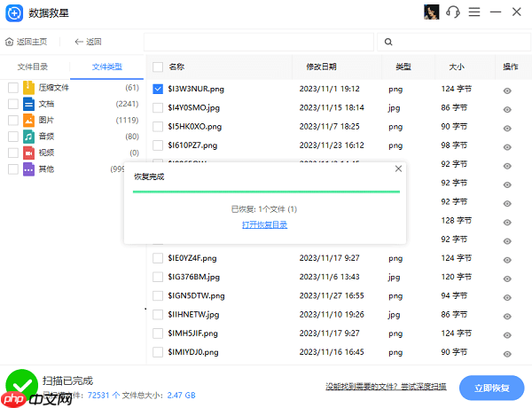Click eye icon in 128 字节 row
Viewport: 532px width, 408px height.
[x=507, y=223]
